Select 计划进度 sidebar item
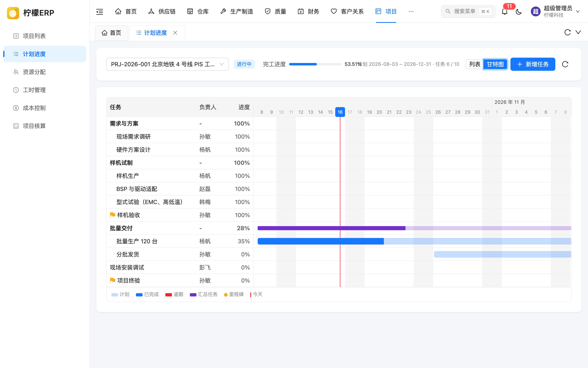Screen dimensions: 588x368 tap(45, 54)
